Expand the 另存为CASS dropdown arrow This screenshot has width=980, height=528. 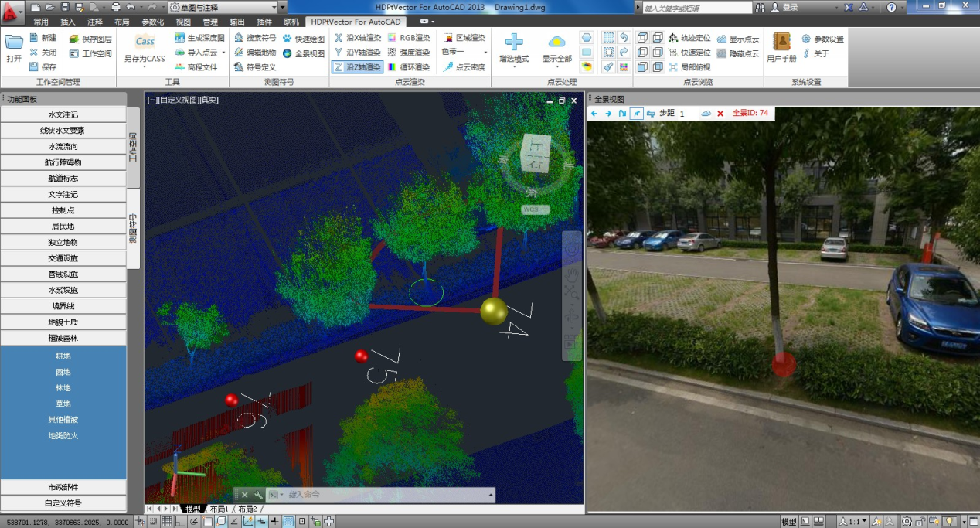145,67
